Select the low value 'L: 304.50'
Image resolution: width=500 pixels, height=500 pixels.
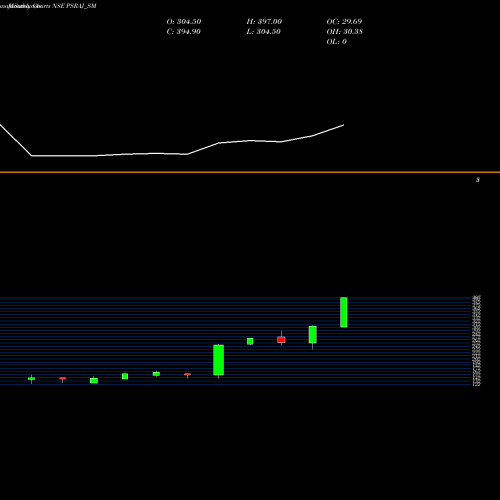[x=263, y=32]
